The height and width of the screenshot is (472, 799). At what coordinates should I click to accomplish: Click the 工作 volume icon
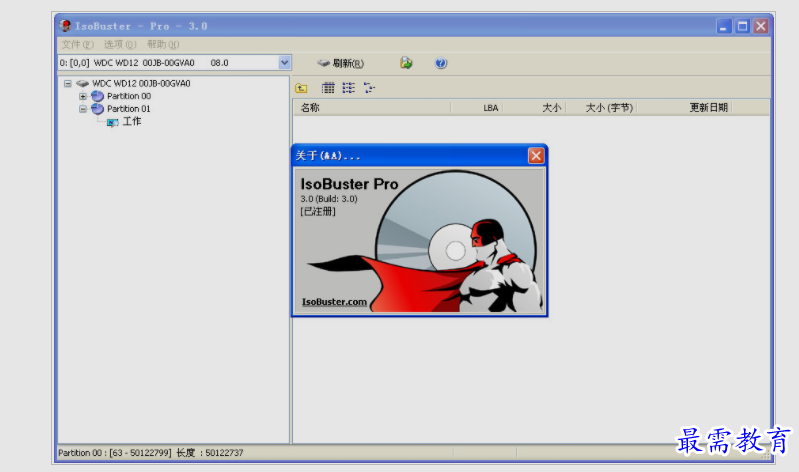(x=113, y=122)
